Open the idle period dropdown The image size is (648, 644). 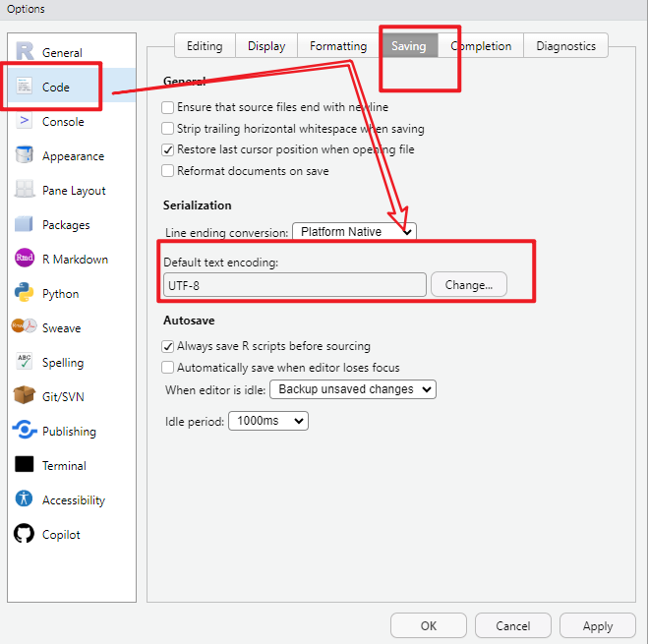[268, 421]
